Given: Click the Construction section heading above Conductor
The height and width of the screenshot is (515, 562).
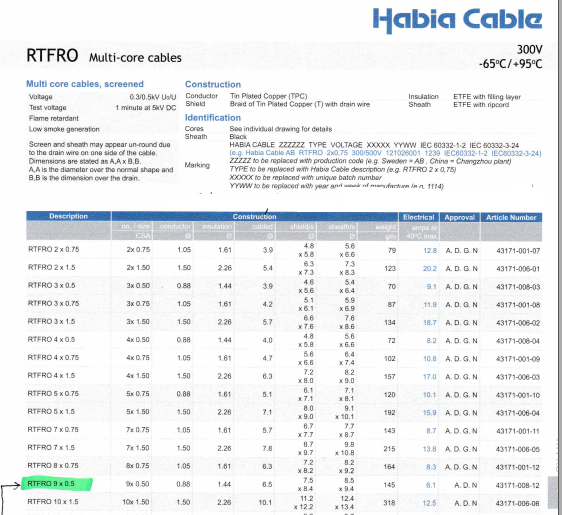Looking at the screenshot, I should point(213,84).
